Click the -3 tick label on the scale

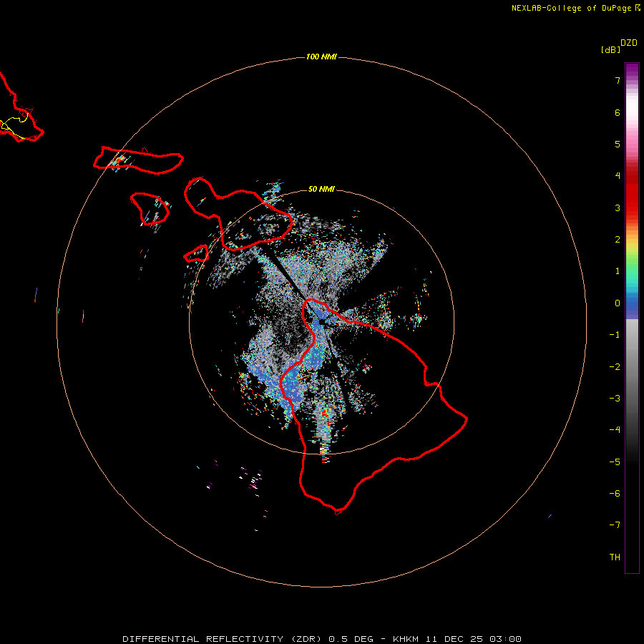pos(615,399)
